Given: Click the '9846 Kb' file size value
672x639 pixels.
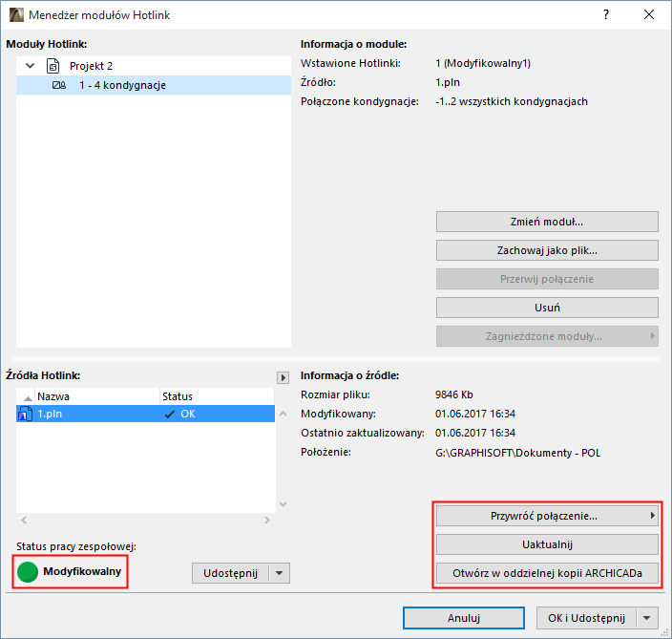Looking at the screenshot, I should [453, 394].
